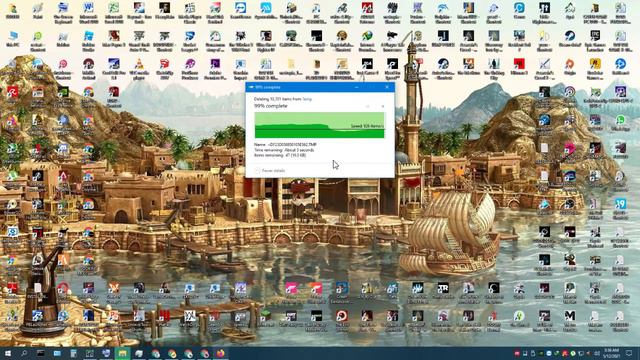Open the Temp folder link in dialog

point(307,99)
